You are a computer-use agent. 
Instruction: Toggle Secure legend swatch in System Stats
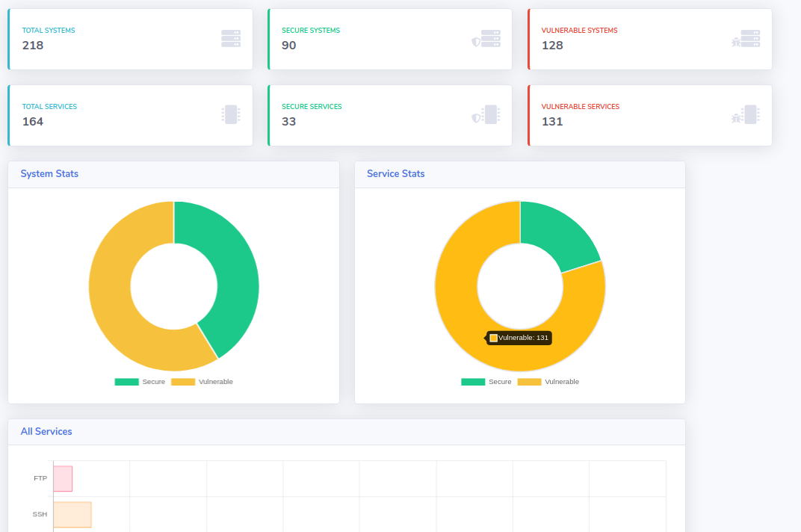coord(127,382)
